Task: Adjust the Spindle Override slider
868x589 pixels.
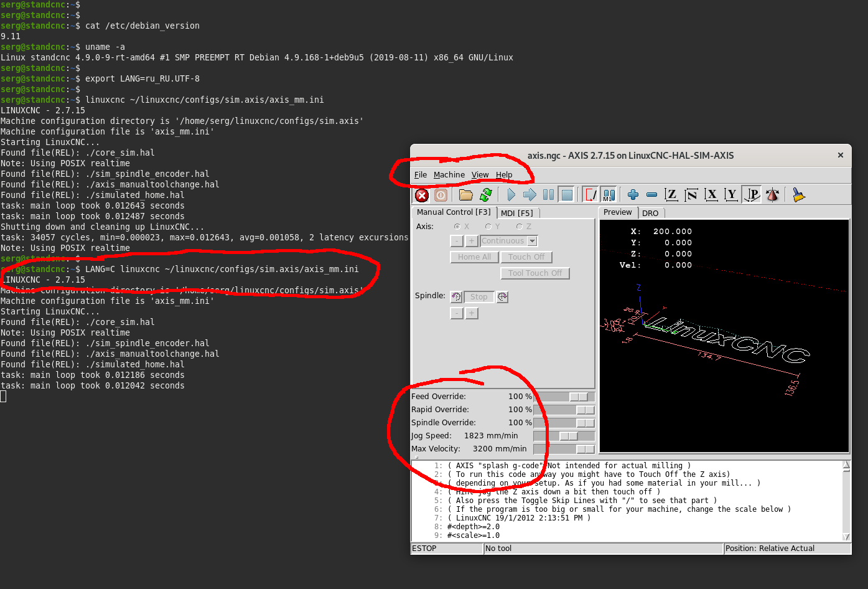Action: [x=564, y=423]
